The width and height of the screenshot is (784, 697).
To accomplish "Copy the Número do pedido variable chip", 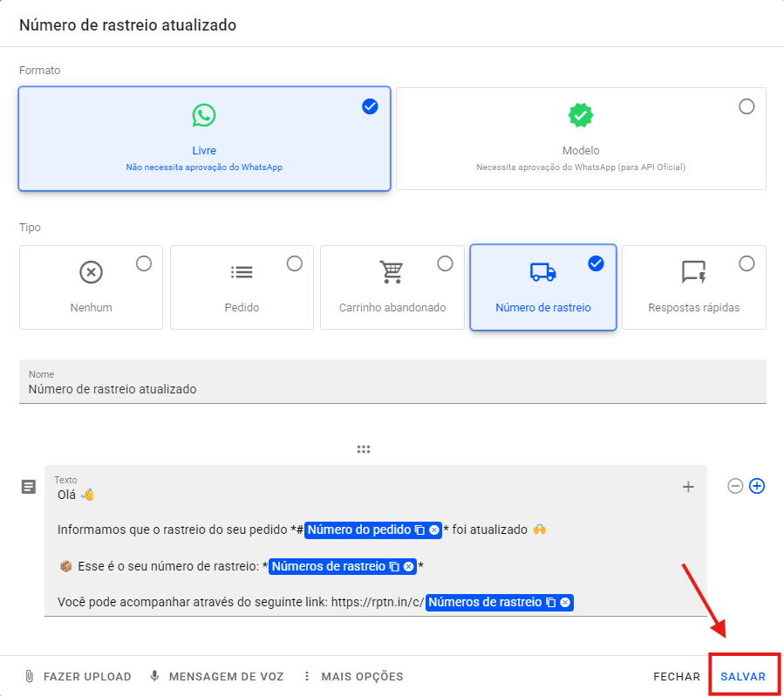I will (419, 530).
